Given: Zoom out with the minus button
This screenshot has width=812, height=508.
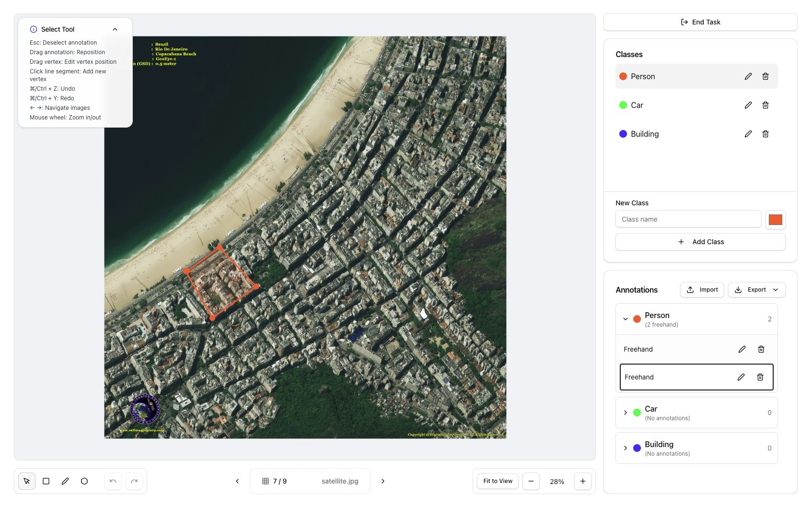Looking at the screenshot, I should pos(531,481).
